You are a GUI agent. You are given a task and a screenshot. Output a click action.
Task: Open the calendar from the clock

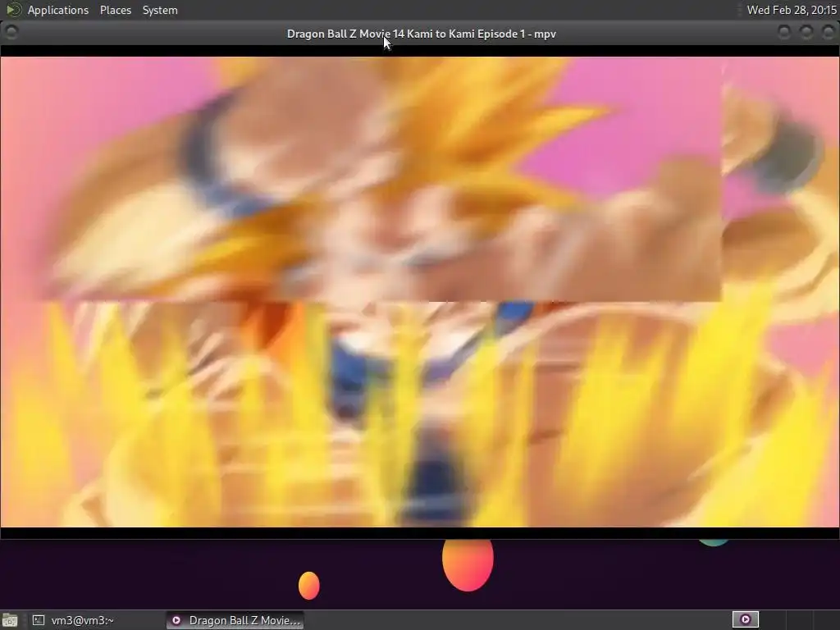(x=792, y=10)
